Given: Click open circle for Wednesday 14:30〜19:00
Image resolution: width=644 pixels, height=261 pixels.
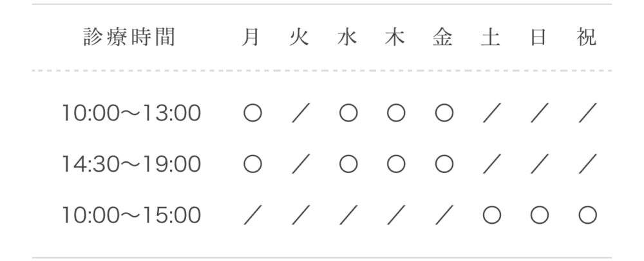Looking at the screenshot, I should tap(348, 164).
